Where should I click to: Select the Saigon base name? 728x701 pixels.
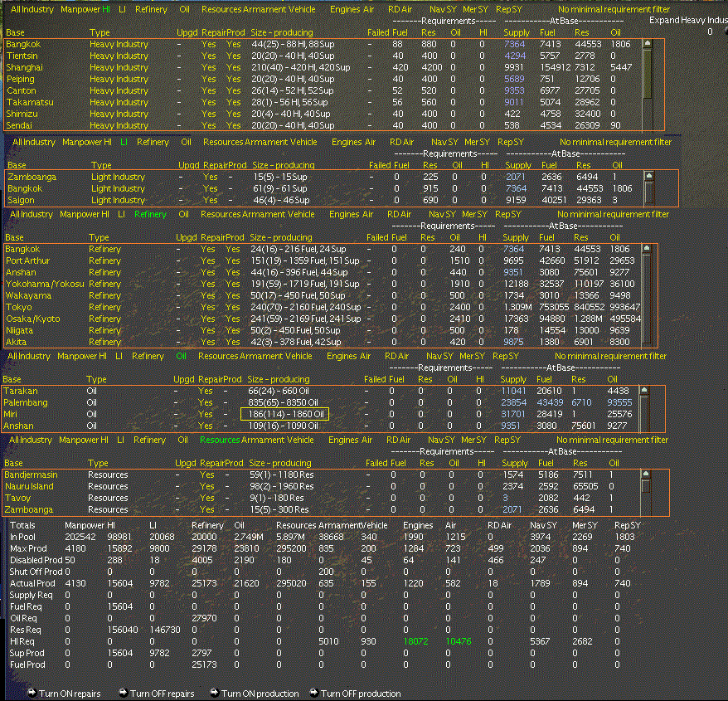tap(21, 200)
